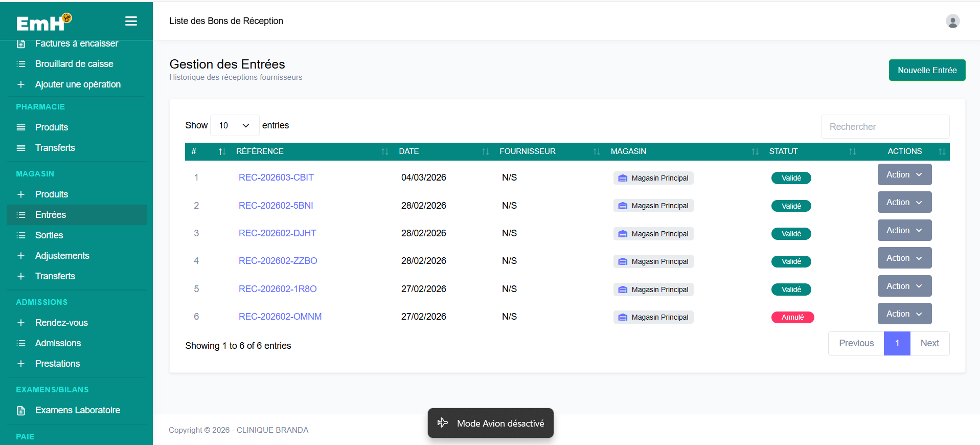The image size is (980, 445).
Task: Expand Action dropdown for REC-202603-CBIT
Action: (904, 174)
